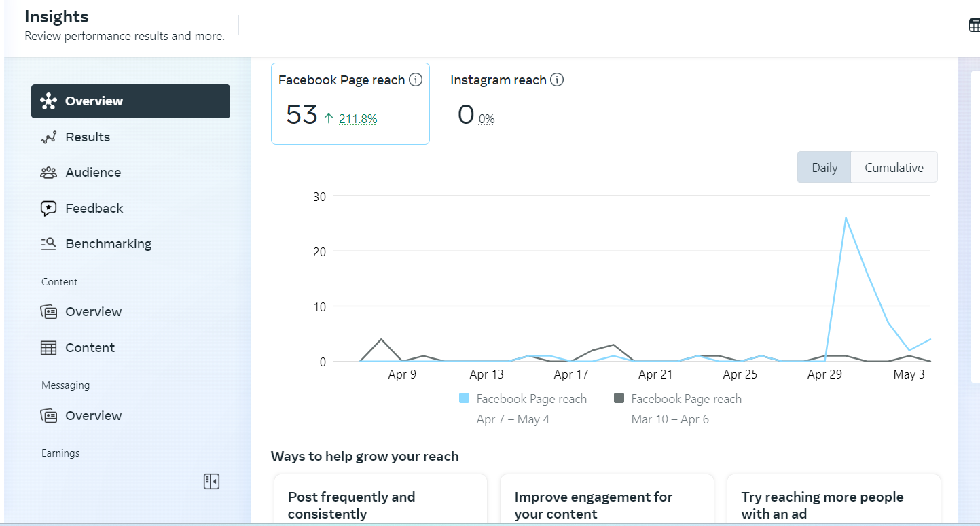This screenshot has width=980, height=526.
Task: Click the Earnings section label
Action: (60, 453)
